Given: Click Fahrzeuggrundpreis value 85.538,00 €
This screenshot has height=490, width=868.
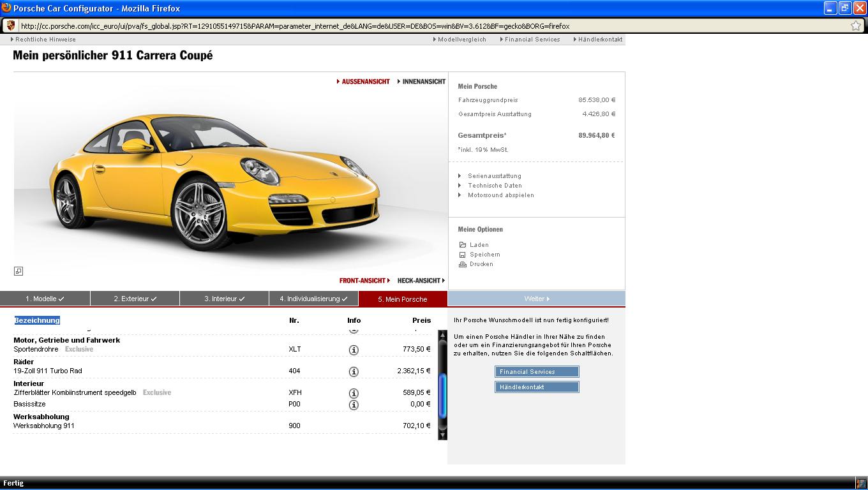Looking at the screenshot, I should point(597,100).
